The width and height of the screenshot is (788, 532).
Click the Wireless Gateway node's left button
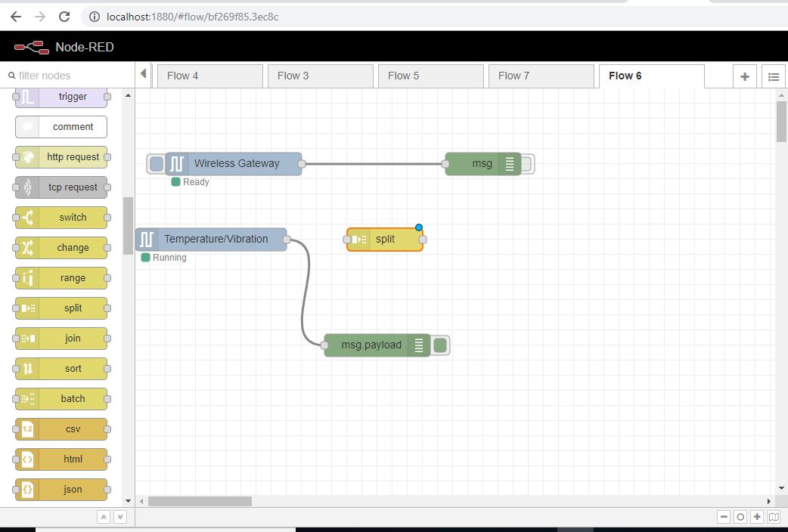click(x=157, y=164)
